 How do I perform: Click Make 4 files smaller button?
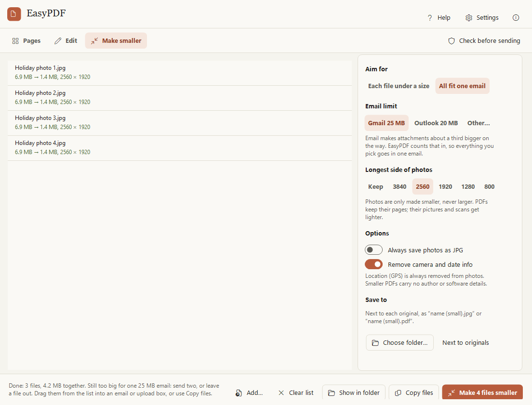pyautogui.click(x=482, y=392)
